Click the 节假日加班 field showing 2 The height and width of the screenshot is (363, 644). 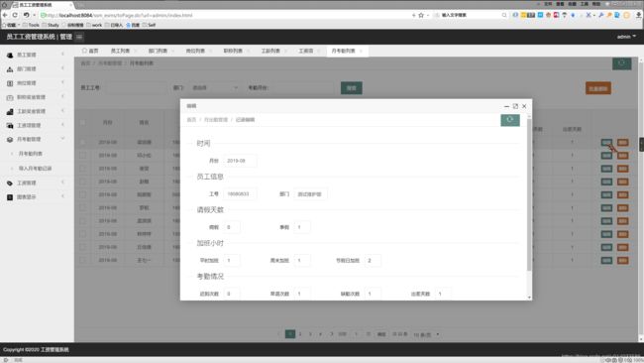(x=373, y=261)
